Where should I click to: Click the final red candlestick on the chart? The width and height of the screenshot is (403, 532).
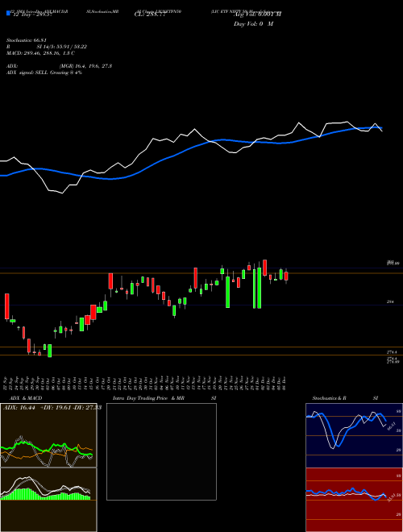coord(286,276)
